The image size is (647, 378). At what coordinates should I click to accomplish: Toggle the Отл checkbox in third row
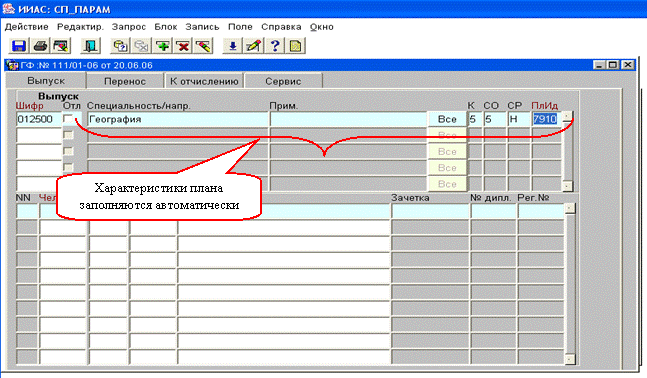click(68, 151)
